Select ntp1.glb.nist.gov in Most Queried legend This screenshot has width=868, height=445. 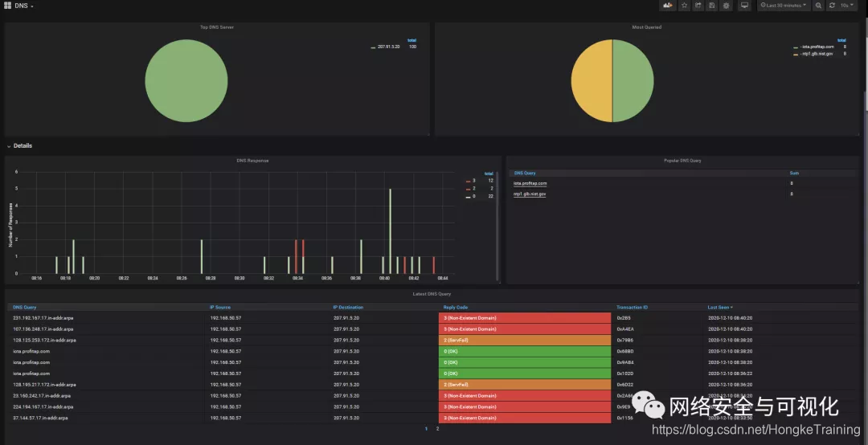pyautogui.click(x=817, y=54)
